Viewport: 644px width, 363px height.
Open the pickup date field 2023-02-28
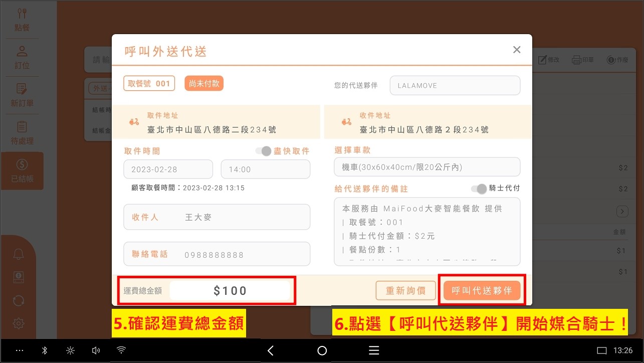point(168,169)
